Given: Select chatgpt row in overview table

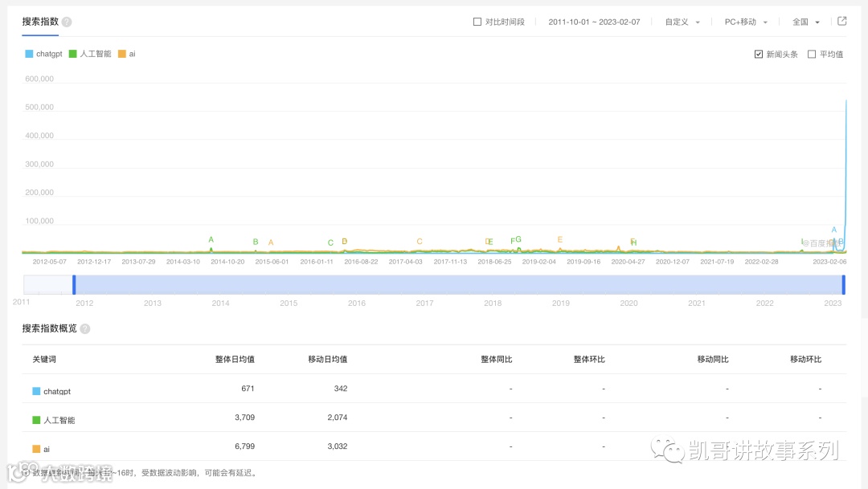Looking at the screenshot, I should click(434, 389).
